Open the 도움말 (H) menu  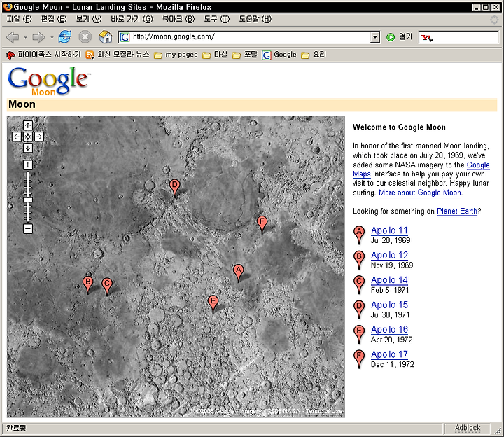tap(255, 19)
